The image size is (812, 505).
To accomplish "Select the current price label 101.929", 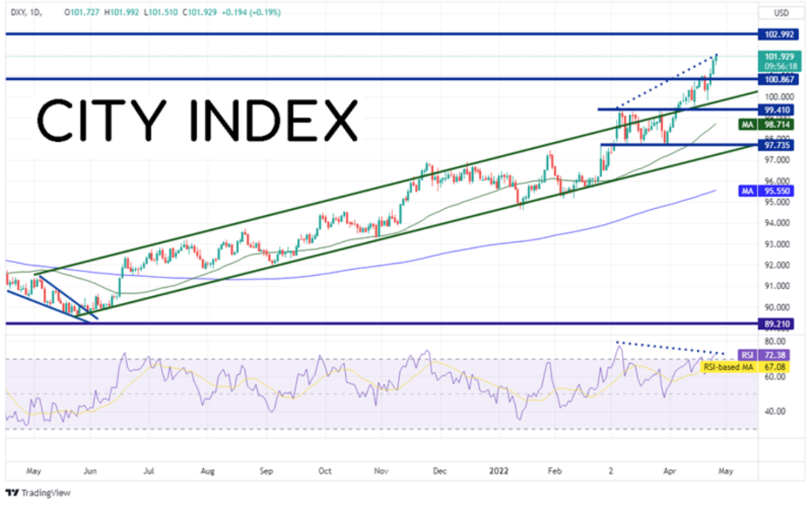I will [x=780, y=57].
